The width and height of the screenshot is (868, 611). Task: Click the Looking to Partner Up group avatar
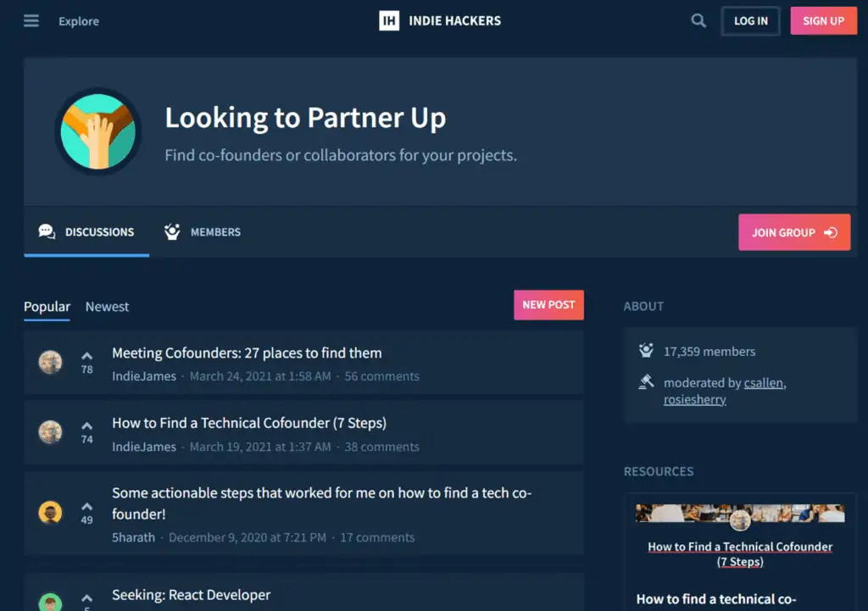coord(97,131)
